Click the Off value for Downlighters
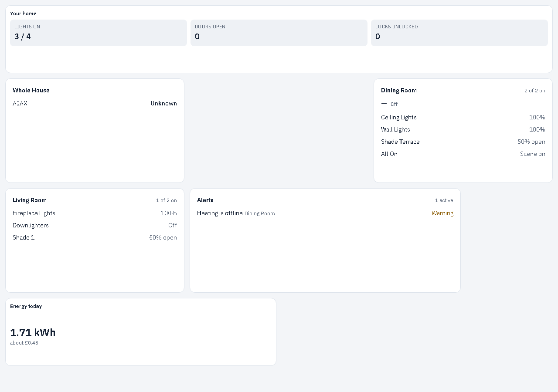This screenshot has height=392, width=558. pyautogui.click(x=173, y=225)
